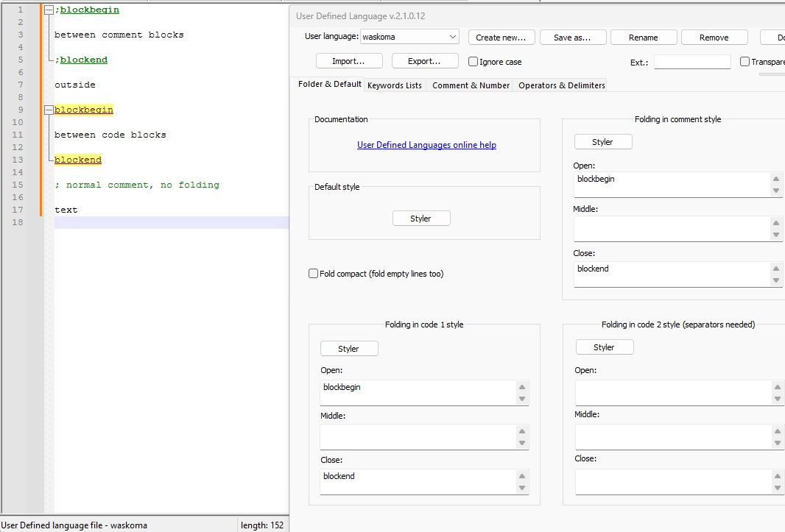The width and height of the screenshot is (785, 532).
Task: Check Fold compact option
Action: pos(314,274)
